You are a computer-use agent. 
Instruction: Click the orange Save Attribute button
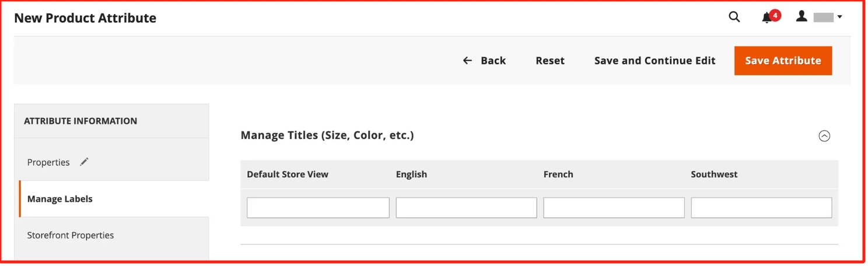(783, 61)
